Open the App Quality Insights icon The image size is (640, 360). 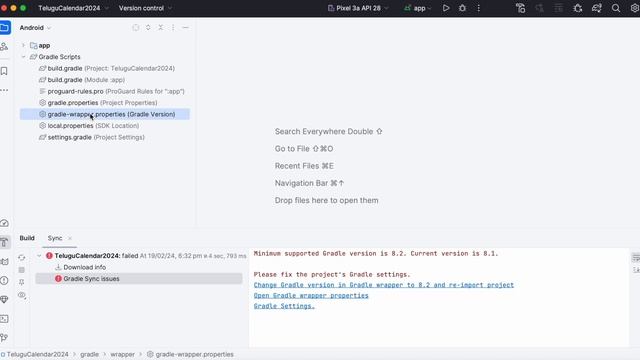pos(4,300)
